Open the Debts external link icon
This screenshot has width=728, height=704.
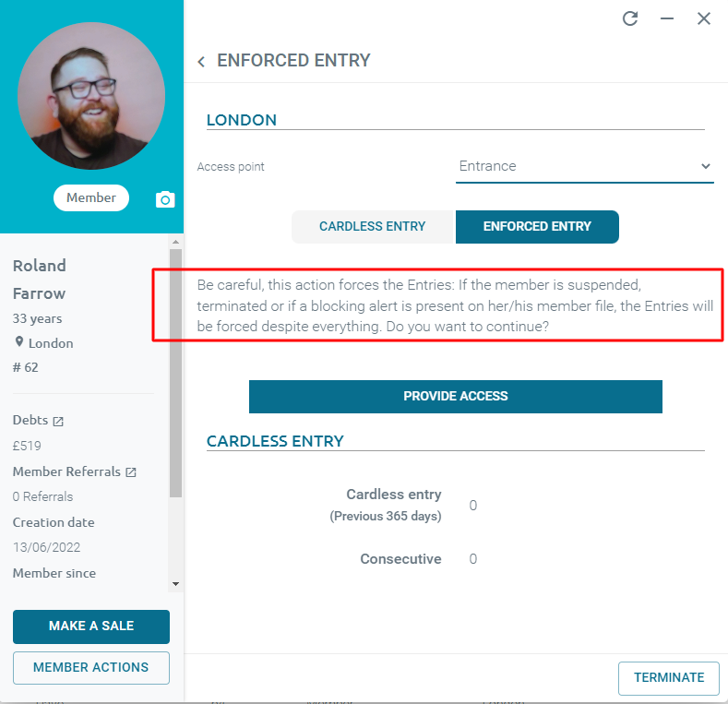[x=58, y=421]
